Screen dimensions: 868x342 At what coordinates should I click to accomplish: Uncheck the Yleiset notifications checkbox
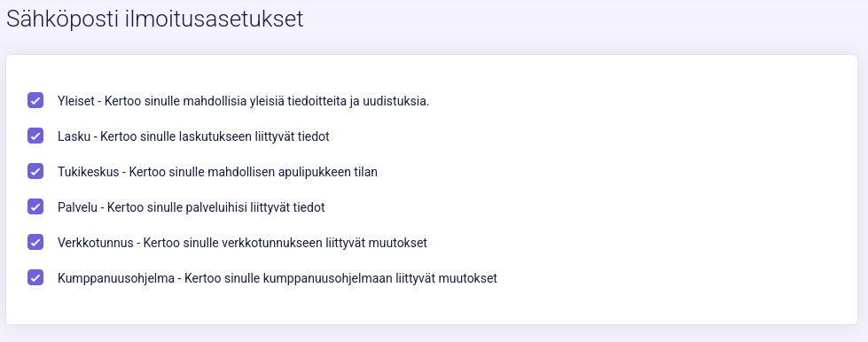coord(35,101)
